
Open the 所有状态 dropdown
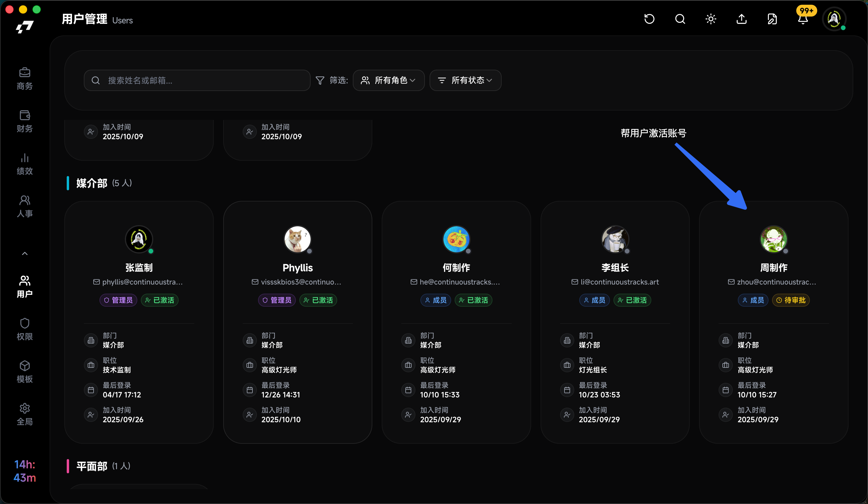tap(465, 80)
